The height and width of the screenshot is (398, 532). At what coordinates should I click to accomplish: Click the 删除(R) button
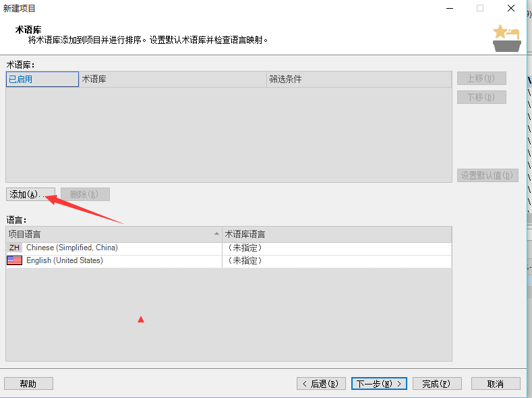[x=85, y=194]
